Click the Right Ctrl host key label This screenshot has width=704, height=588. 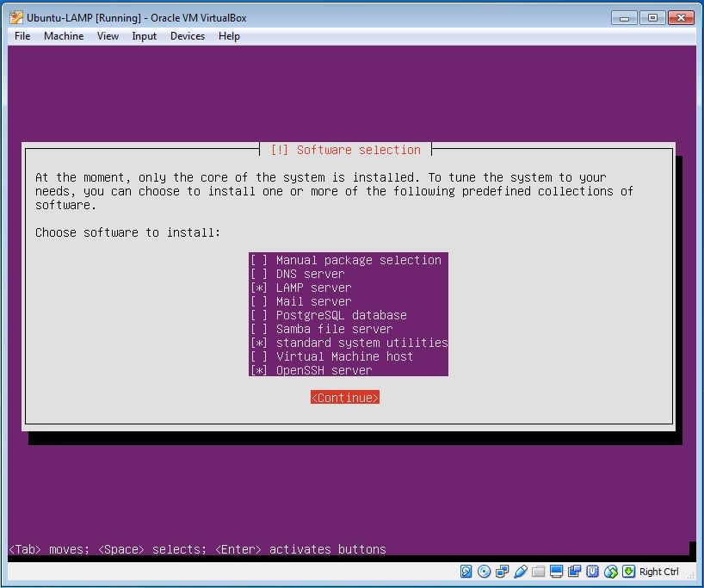(658, 572)
